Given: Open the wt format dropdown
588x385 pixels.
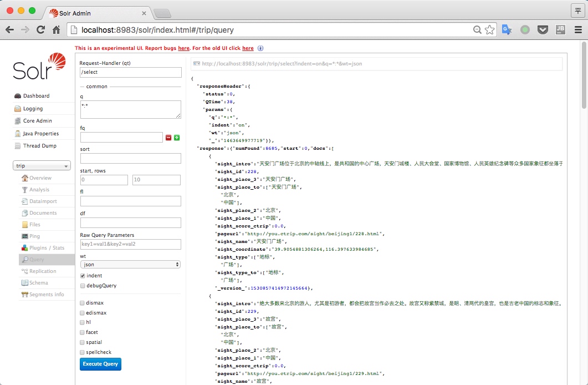Looking at the screenshot, I should [130, 265].
